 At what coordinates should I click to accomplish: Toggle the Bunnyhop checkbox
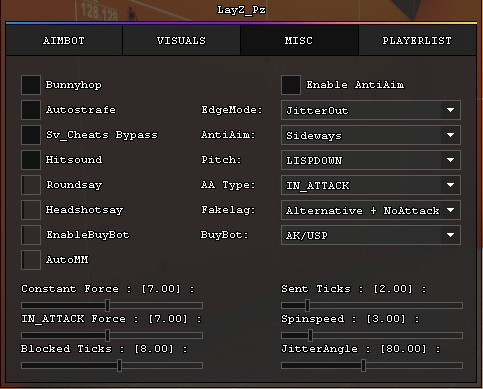point(31,85)
